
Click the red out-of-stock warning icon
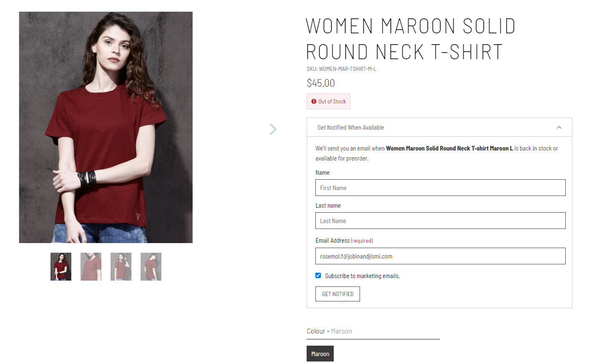point(314,101)
